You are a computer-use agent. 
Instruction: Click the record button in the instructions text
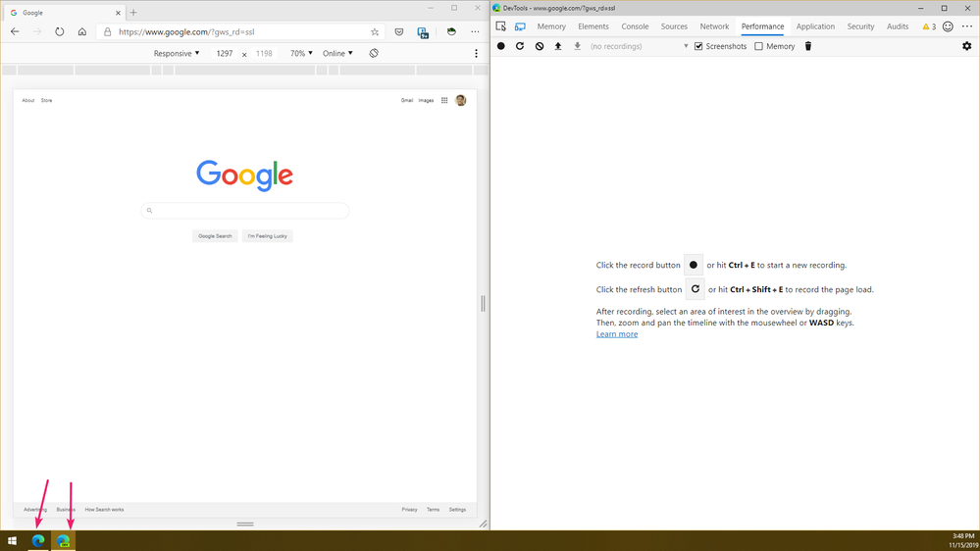pos(694,265)
